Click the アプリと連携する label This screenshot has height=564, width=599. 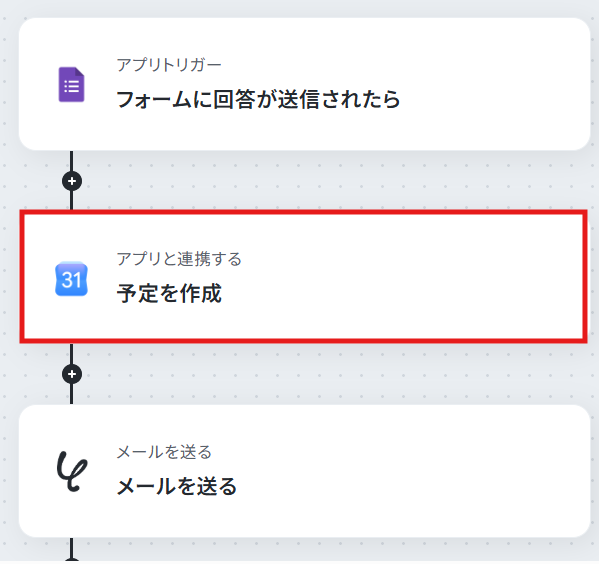tap(179, 259)
